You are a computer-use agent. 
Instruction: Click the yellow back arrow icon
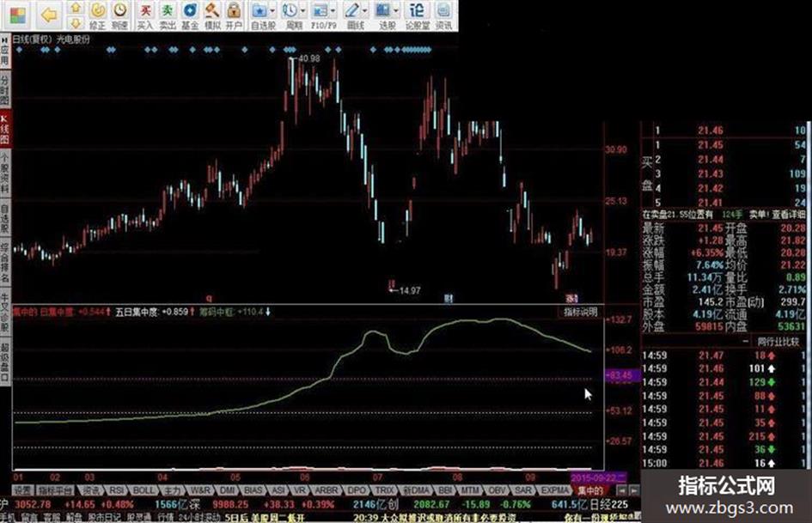tap(49, 15)
